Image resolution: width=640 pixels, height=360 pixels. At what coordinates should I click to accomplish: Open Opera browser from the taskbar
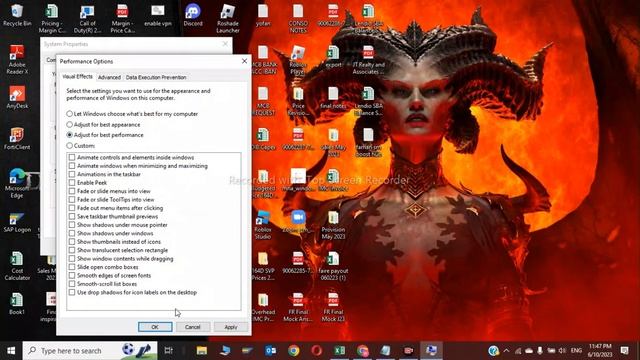317,351
